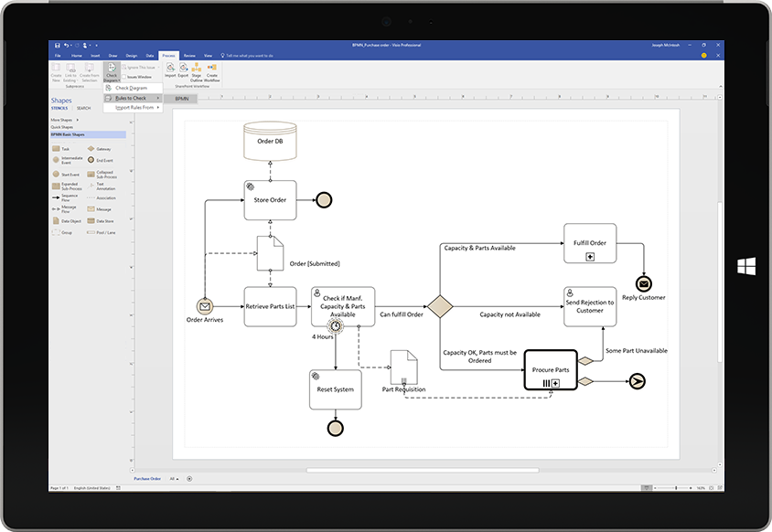Choose the Pool / Lane shape
The image size is (772, 532).
pyautogui.click(x=94, y=232)
